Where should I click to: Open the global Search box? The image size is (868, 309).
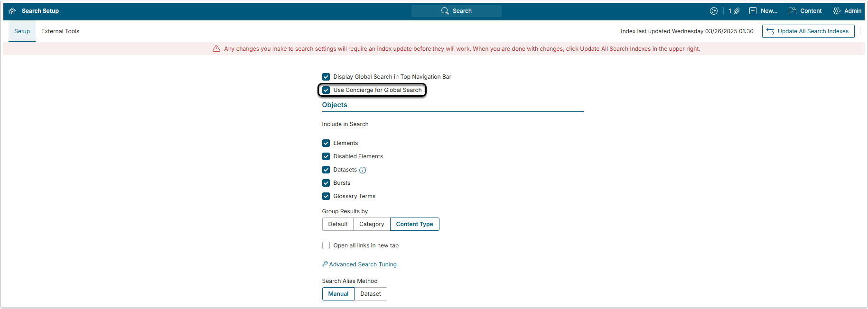(456, 11)
